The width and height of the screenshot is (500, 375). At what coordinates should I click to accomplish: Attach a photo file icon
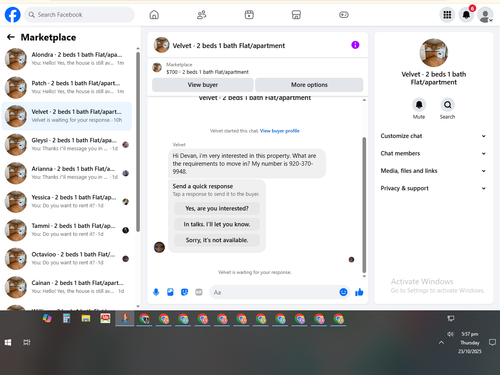pos(170,292)
